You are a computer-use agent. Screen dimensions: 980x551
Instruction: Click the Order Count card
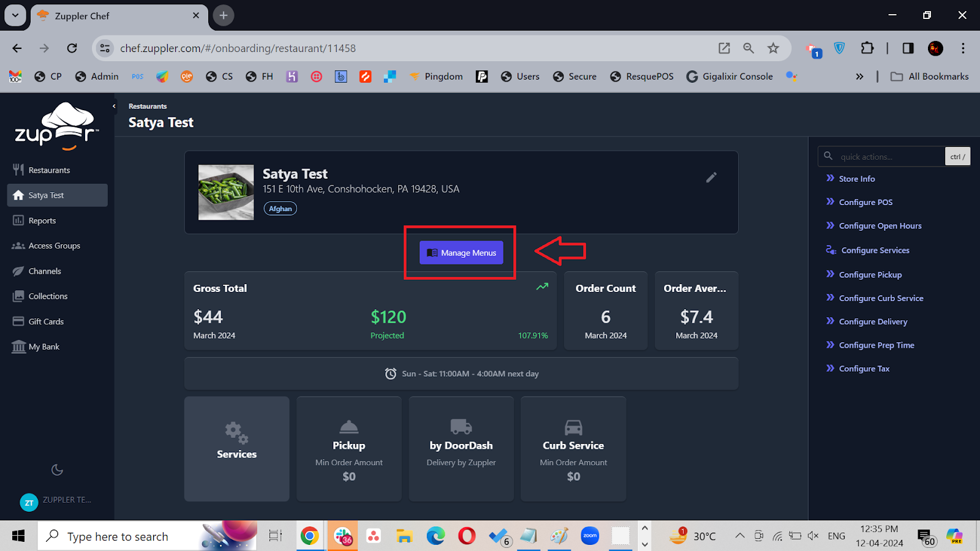[x=606, y=310]
